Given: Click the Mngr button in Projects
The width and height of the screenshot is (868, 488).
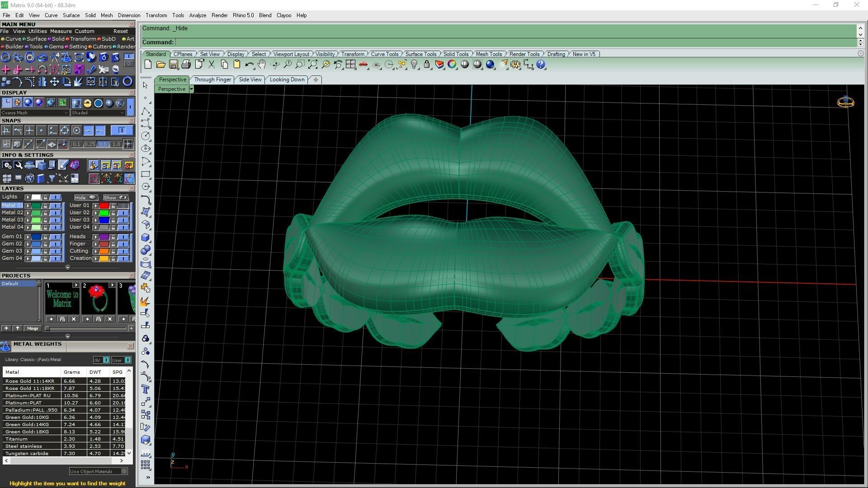Looking at the screenshot, I should pyautogui.click(x=33, y=328).
